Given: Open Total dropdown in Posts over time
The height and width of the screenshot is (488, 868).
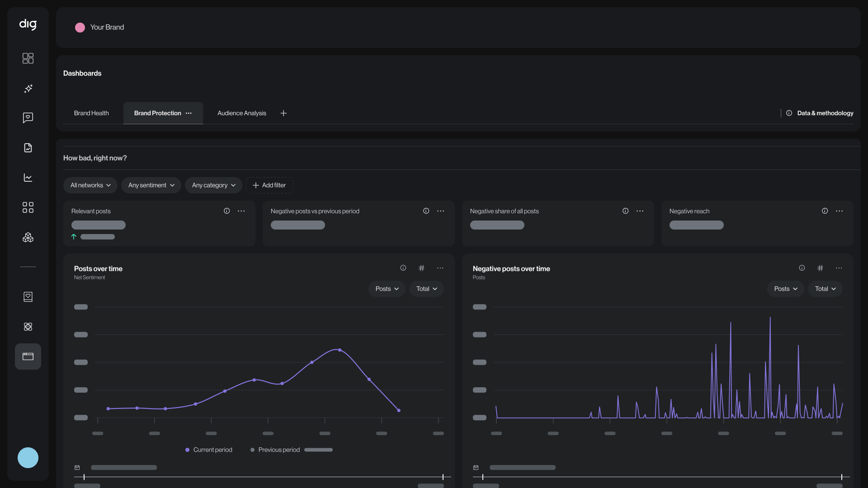Looking at the screenshot, I should pyautogui.click(x=426, y=289).
